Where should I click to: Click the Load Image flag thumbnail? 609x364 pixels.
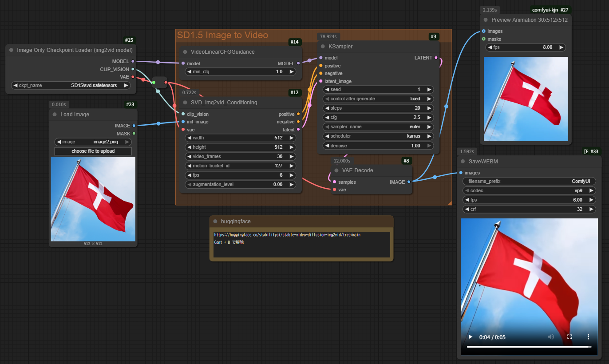(93, 199)
